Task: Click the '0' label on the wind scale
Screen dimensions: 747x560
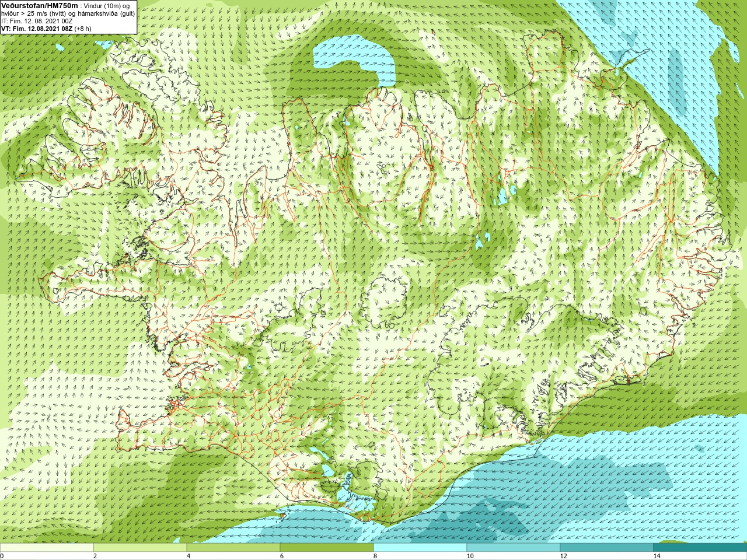Action: point(2,556)
